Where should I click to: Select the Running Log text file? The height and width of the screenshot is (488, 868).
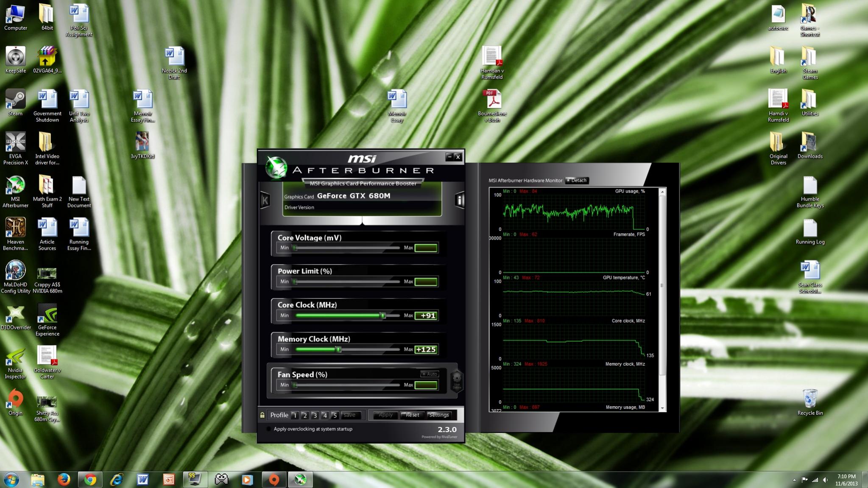point(810,232)
